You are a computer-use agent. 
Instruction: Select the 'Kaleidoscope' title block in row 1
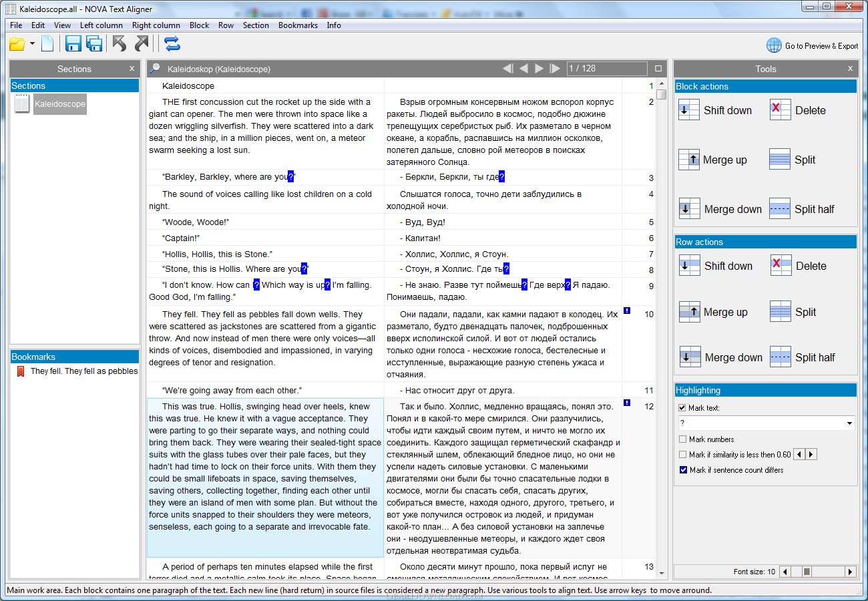pos(265,85)
